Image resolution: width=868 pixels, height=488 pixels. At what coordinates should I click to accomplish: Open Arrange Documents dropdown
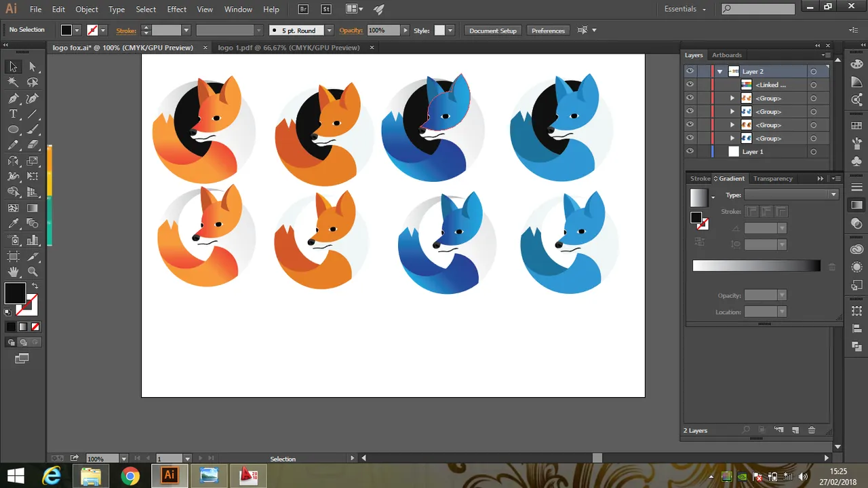pos(354,10)
